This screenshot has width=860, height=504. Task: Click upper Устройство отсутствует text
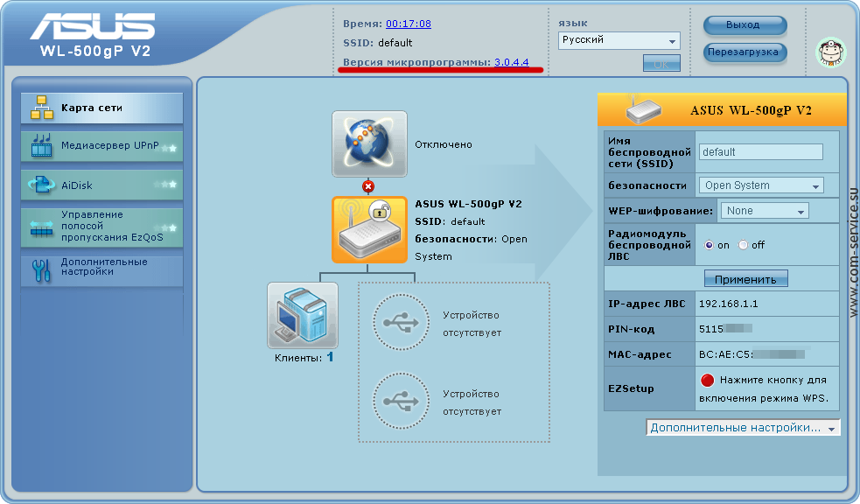(472, 324)
